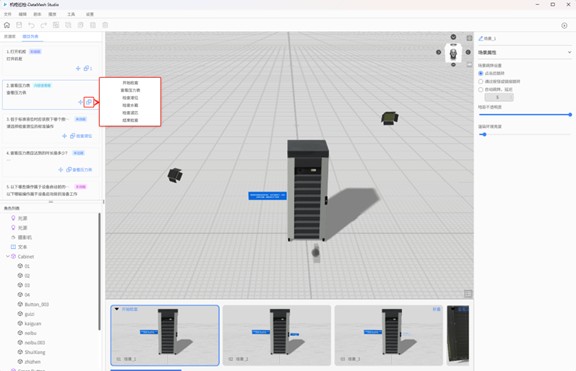
Task: Click the link icon highlighted in red in step 2
Action: [89, 102]
